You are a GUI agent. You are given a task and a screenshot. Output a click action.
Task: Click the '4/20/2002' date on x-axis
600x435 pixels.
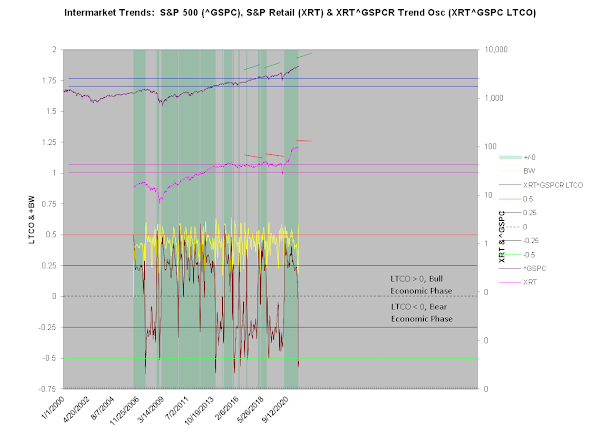pos(77,409)
